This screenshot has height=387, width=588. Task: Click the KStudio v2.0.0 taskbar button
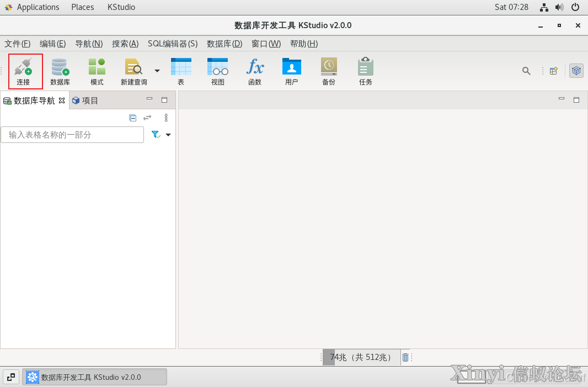click(x=94, y=377)
